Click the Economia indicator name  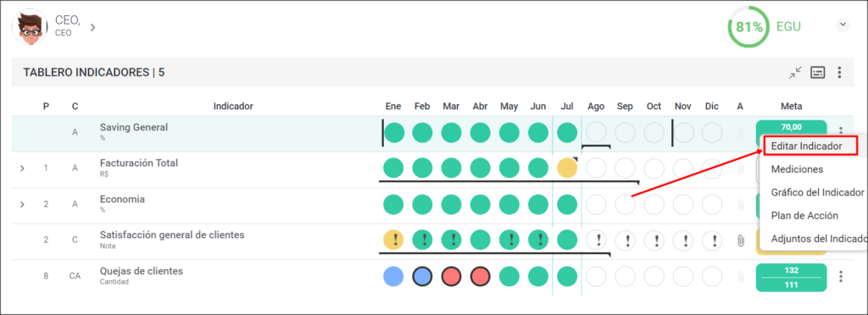(x=122, y=199)
